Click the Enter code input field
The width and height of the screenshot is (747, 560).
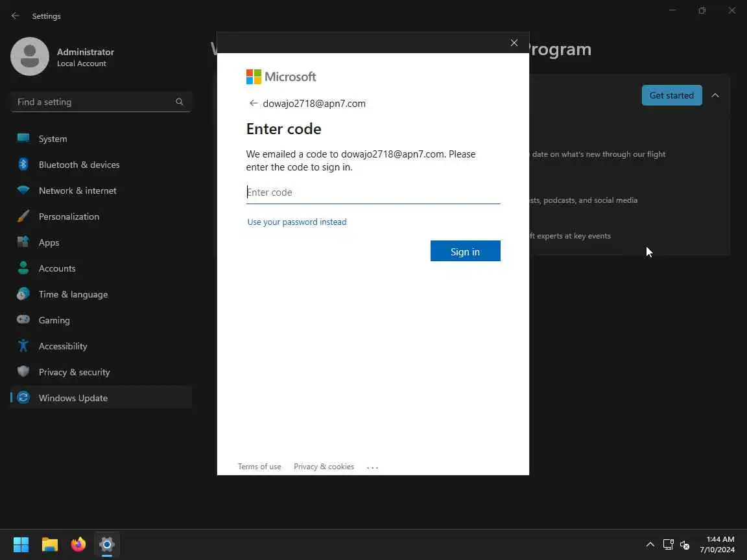coord(373,192)
